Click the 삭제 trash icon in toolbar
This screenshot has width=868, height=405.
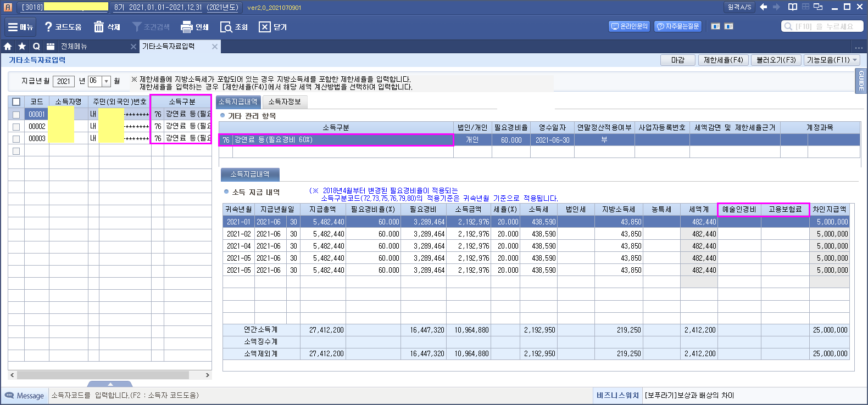point(99,27)
